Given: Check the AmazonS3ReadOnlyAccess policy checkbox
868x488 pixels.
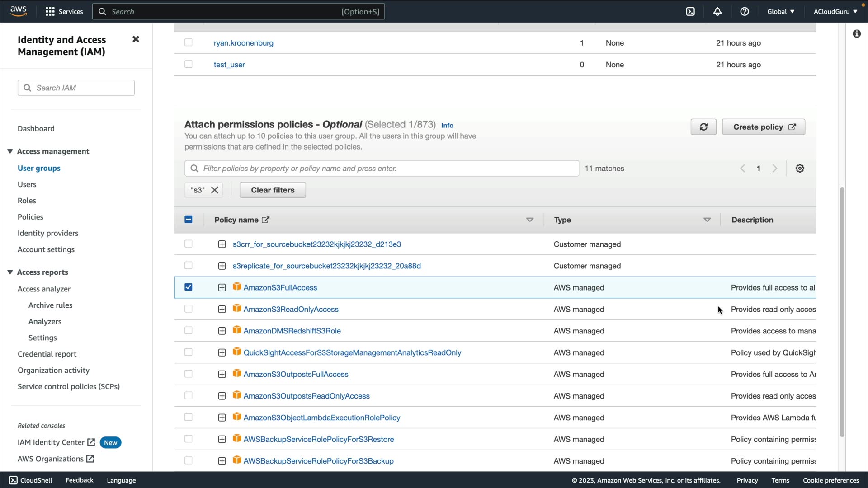Looking at the screenshot, I should [189, 309].
